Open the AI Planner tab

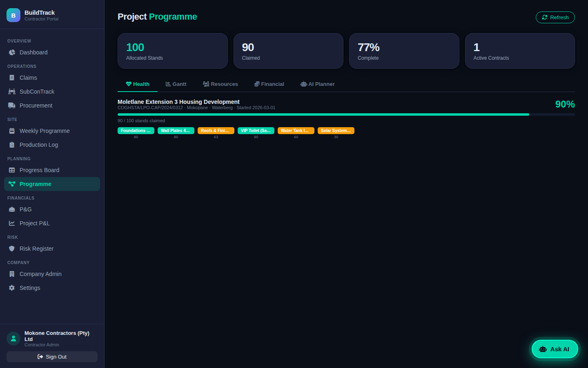pos(318,84)
